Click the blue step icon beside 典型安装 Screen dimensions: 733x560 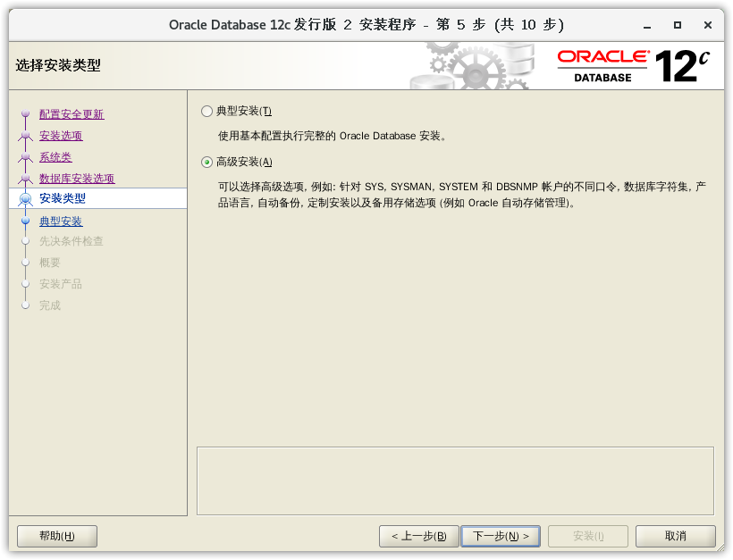[25, 221]
